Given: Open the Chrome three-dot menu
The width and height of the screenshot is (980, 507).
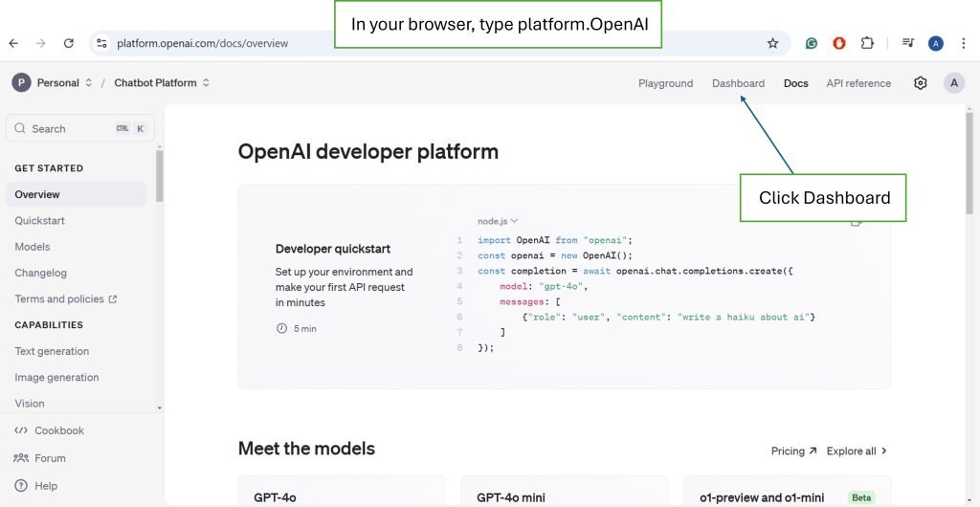Looking at the screenshot, I should tap(963, 43).
